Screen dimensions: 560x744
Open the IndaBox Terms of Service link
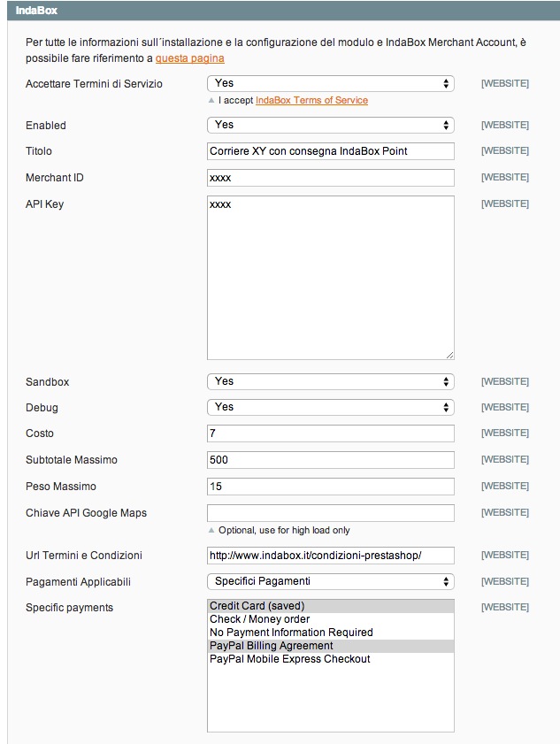311,100
